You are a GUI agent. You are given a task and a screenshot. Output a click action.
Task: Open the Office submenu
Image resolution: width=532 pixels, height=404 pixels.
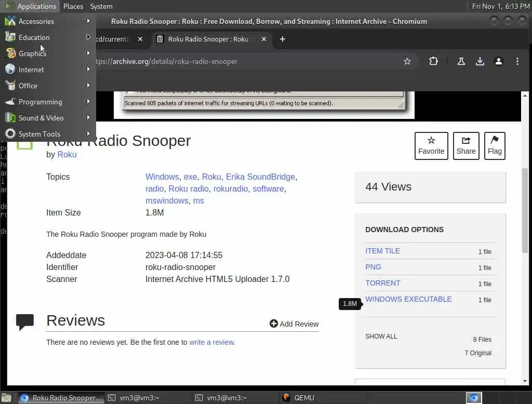pos(48,86)
